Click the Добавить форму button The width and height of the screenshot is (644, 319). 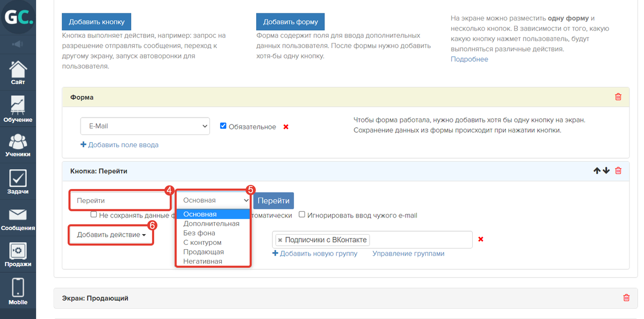290,22
